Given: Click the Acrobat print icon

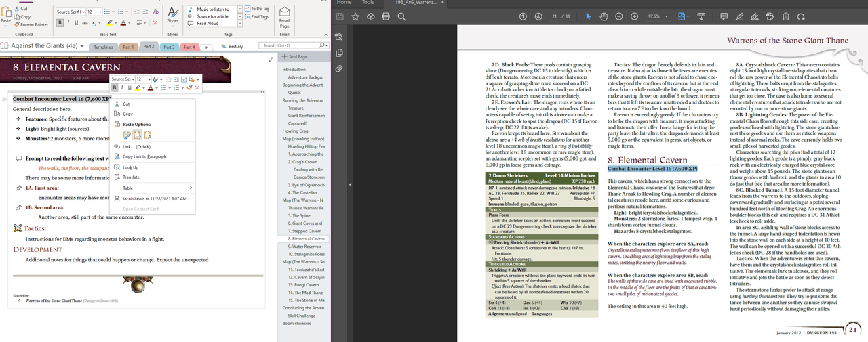Looking at the screenshot, I should [x=385, y=16].
